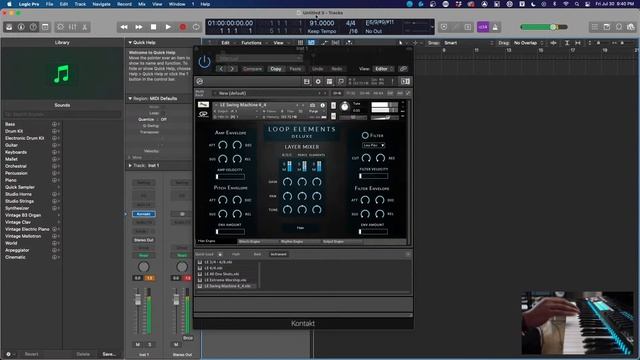Open the Snap Smart dropdown

[469, 43]
